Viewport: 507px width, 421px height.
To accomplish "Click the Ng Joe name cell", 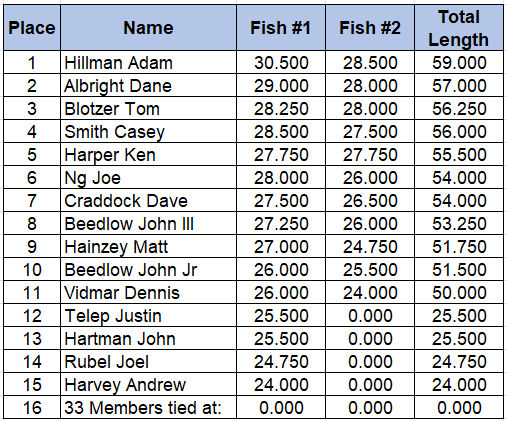I will tap(148, 177).
